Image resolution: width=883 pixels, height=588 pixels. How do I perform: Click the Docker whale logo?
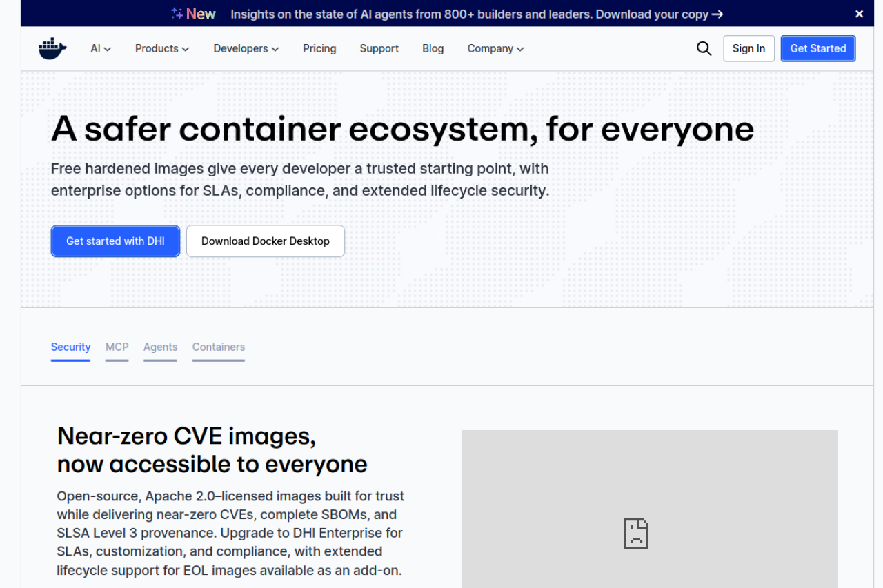point(52,49)
